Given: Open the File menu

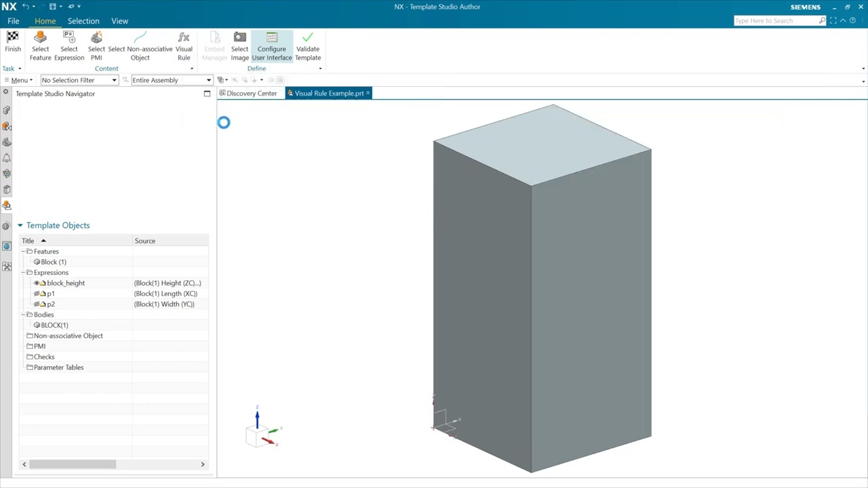Looking at the screenshot, I should [x=14, y=21].
